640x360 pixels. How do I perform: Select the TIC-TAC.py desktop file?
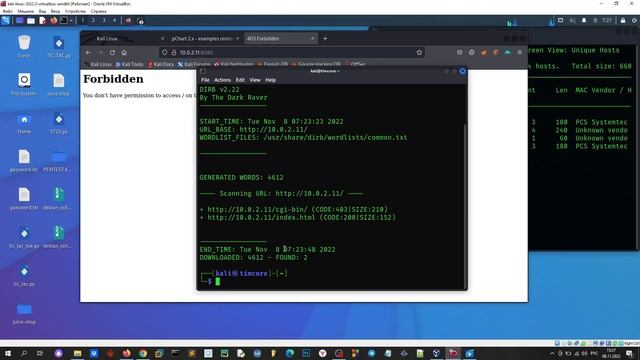pos(59,46)
